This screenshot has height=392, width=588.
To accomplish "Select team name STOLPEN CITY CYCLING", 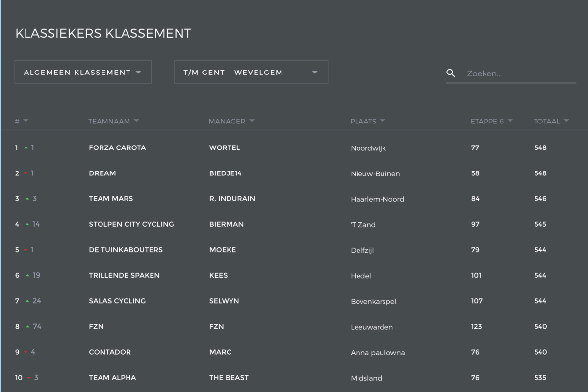I will 131,224.
